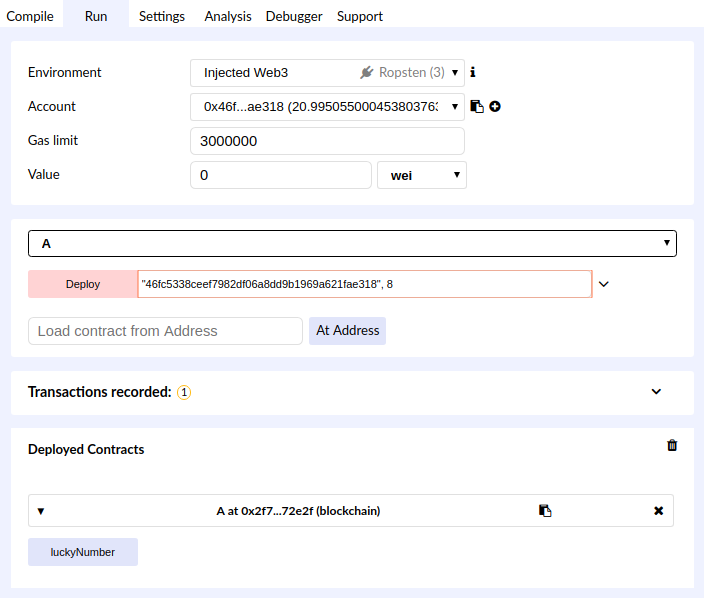The width and height of the screenshot is (704, 598).
Task: Copy account address to clipboard
Action: [x=477, y=107]
